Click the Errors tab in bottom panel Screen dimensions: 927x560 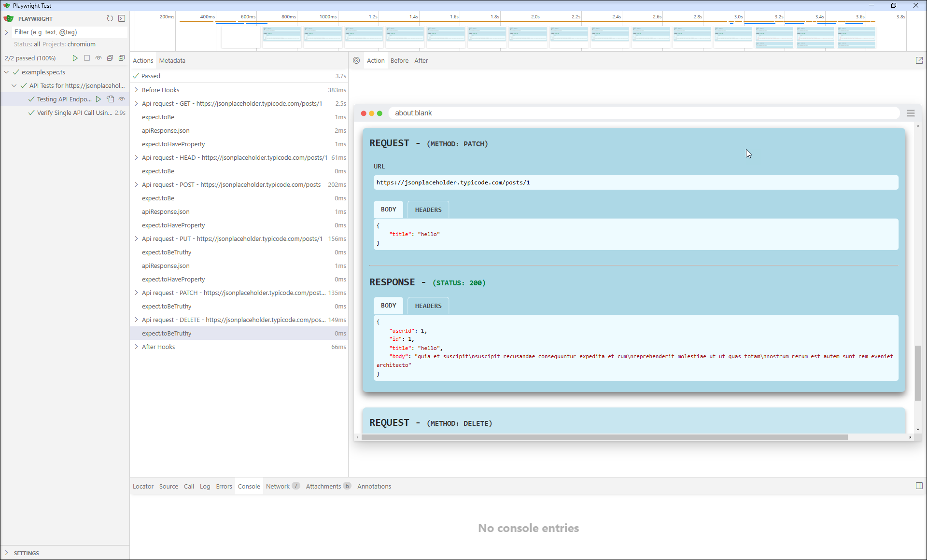(224, 486)
